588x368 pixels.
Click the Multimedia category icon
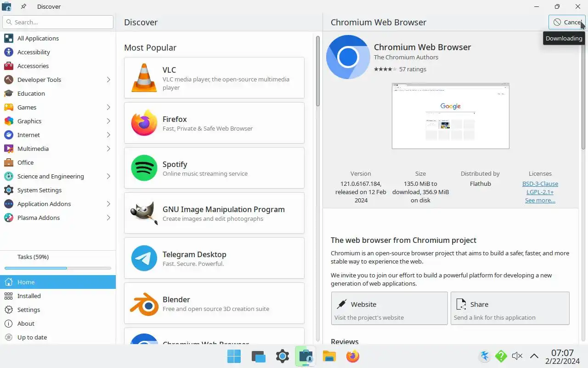click(x=9, y=149)
